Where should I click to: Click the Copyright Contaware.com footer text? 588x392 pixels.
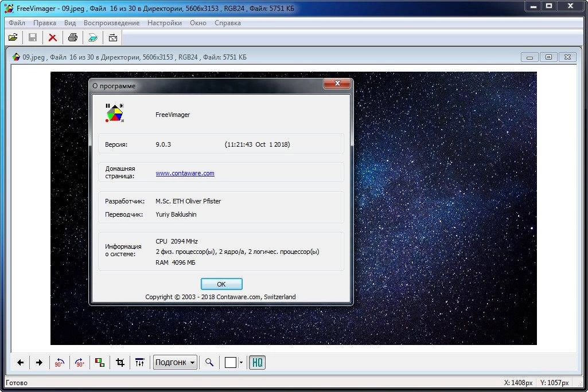coord(220,297)
